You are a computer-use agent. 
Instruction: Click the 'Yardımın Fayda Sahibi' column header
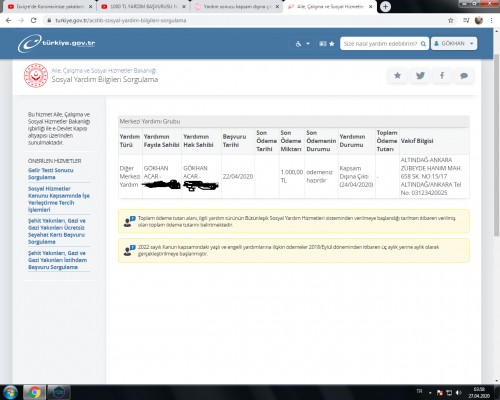pos(161,141)
